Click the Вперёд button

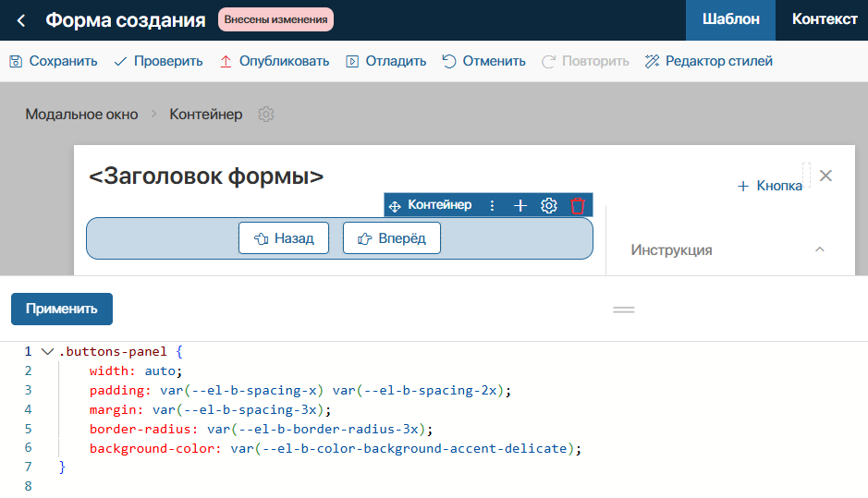pyautogui.click(x=392, y=238)
